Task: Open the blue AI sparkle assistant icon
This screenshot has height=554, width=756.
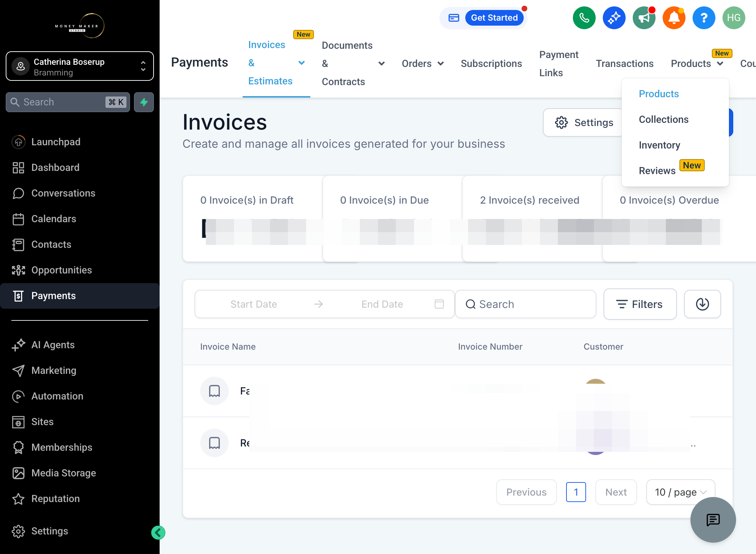Action: click(x=614, y=18)
